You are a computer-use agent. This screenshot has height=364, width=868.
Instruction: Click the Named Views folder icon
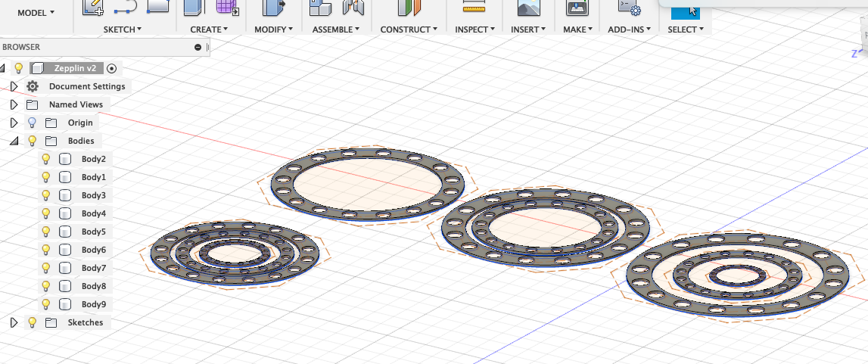(33, 104)
